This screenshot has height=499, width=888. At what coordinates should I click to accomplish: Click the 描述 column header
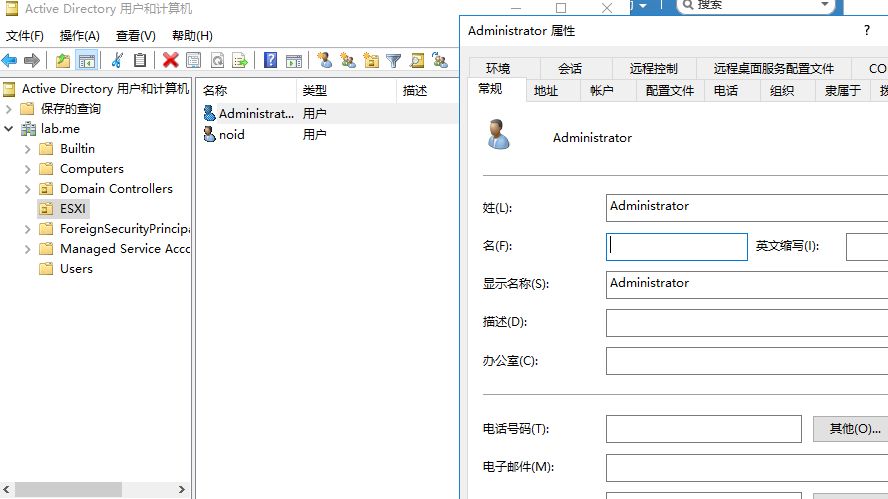(428, 91)
